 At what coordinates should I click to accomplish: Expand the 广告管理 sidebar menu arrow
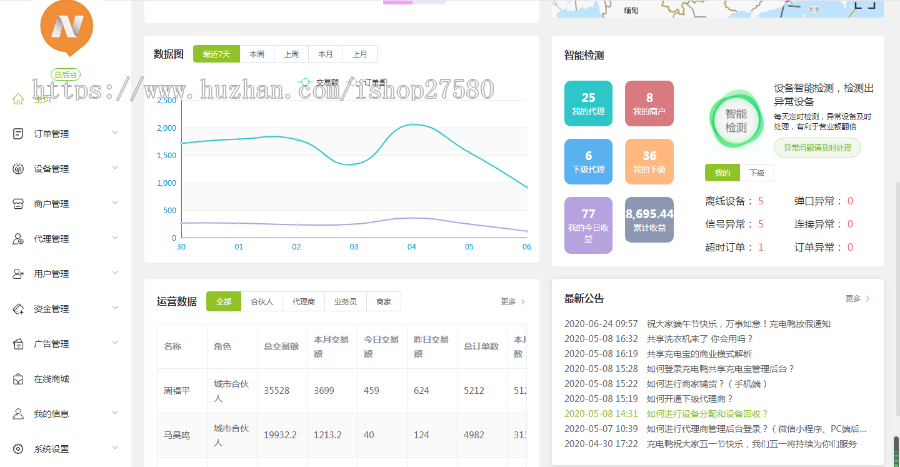point(115,343)
